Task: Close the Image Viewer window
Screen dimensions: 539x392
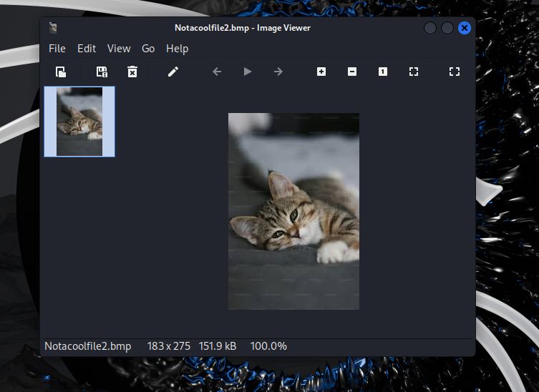Action: point(465,28)
